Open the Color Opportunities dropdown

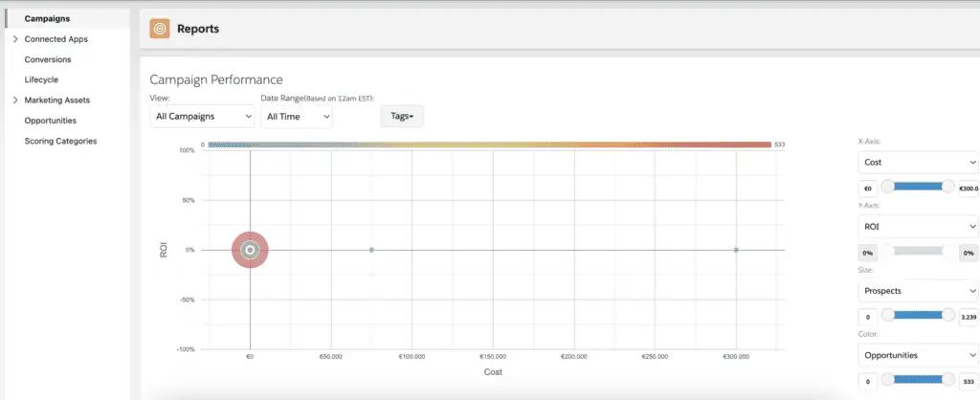pos(919,355)
